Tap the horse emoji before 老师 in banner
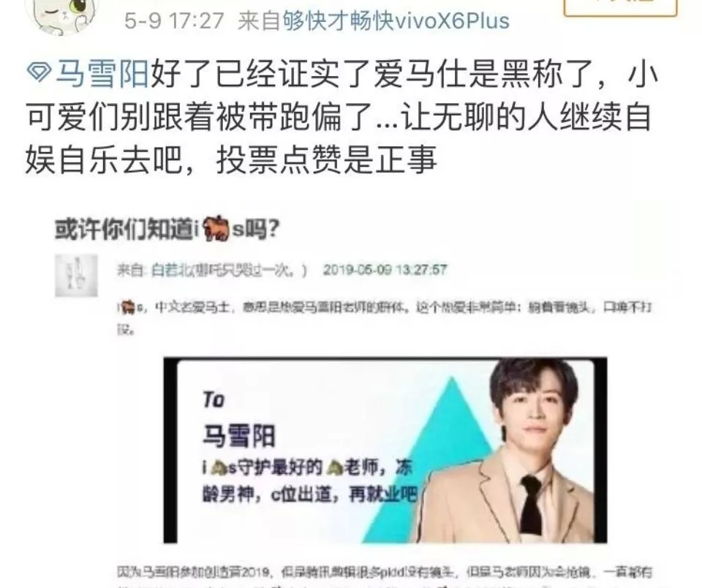The height and width of the screenshot is (588, 702). tap(334, 467)
